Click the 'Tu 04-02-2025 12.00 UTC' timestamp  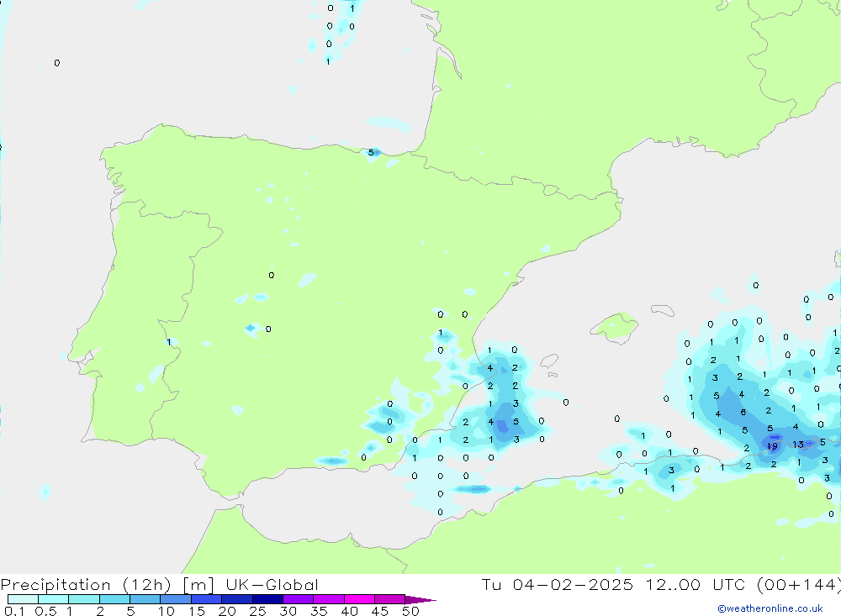(x=616, y=584)
